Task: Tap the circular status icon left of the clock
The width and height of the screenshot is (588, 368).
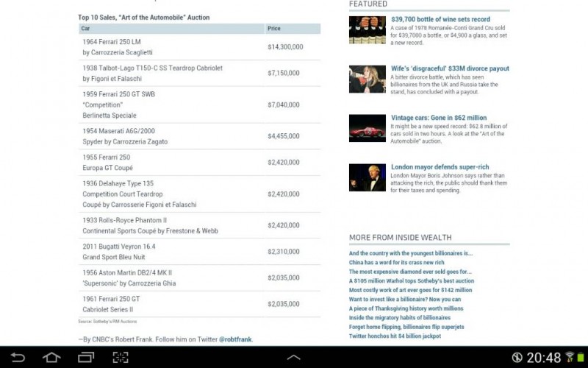Action: pyautogui.click(x=517, y=357)
